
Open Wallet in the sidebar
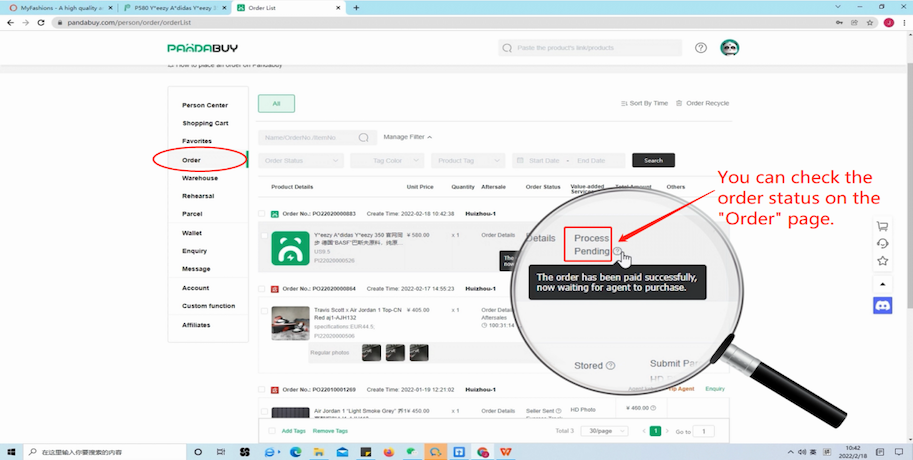pyautogui.click(x=192, y=233)
